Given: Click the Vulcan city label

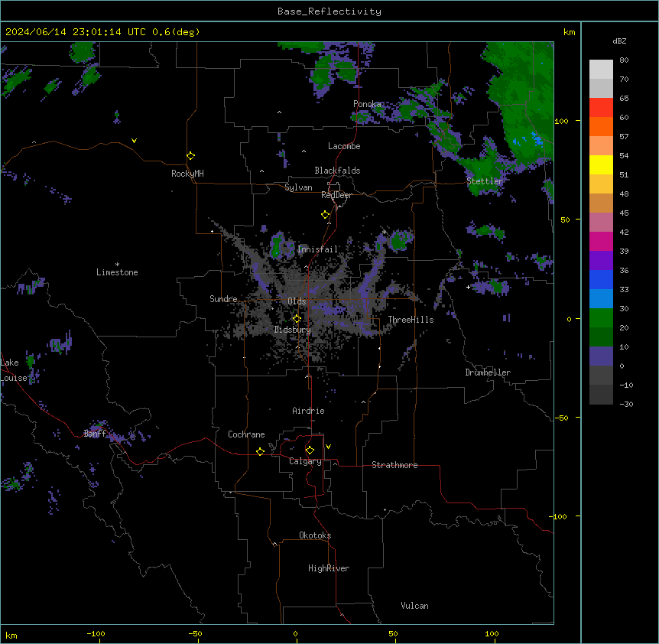Looking at the screenshot, I should click(415, 606).
